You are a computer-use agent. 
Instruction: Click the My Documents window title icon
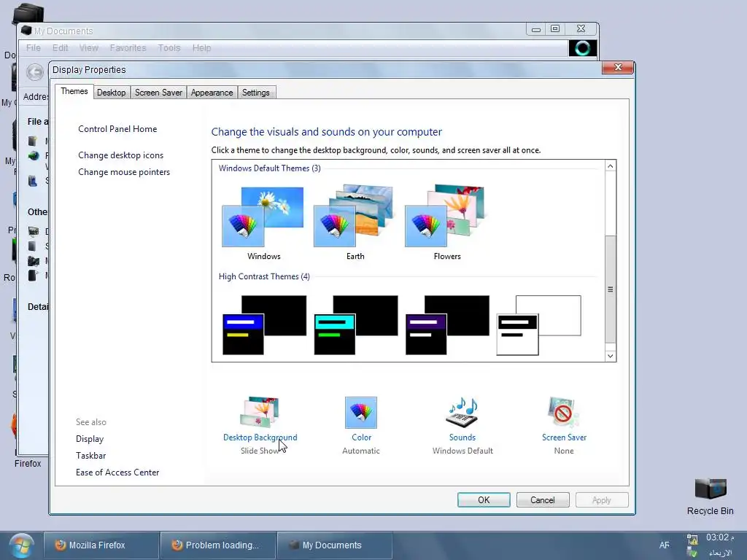[27, 31]
